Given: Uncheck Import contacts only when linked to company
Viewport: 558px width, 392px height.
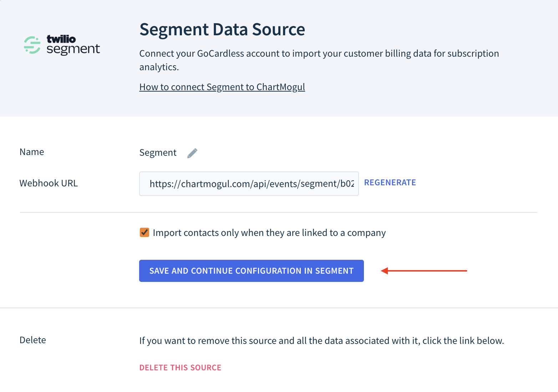Looking at the screenshot, I should tap(144, 233).
